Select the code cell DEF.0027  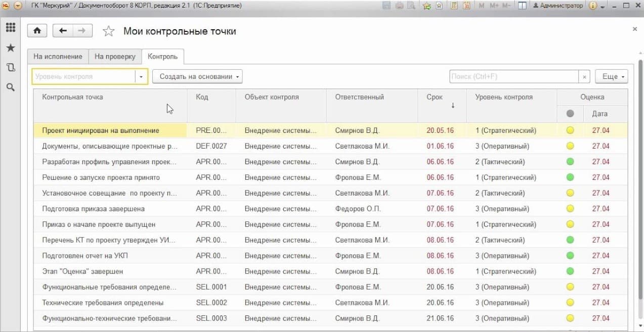point(211,146)
